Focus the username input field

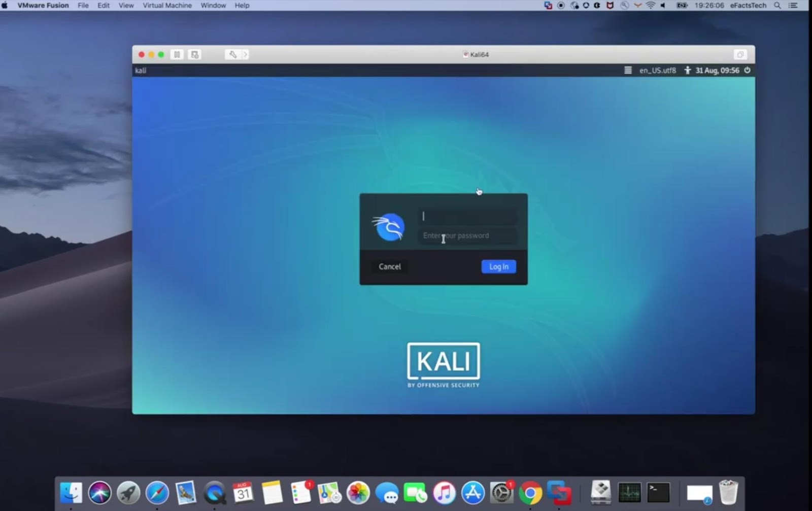point(467,216)
